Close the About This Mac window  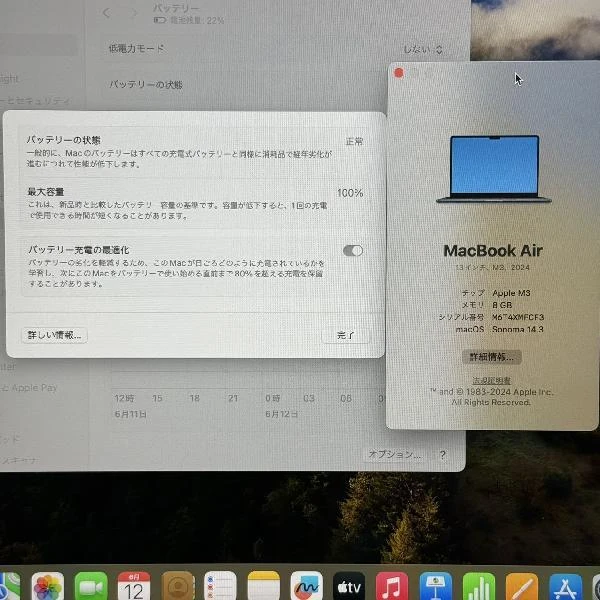pos(399,73)
